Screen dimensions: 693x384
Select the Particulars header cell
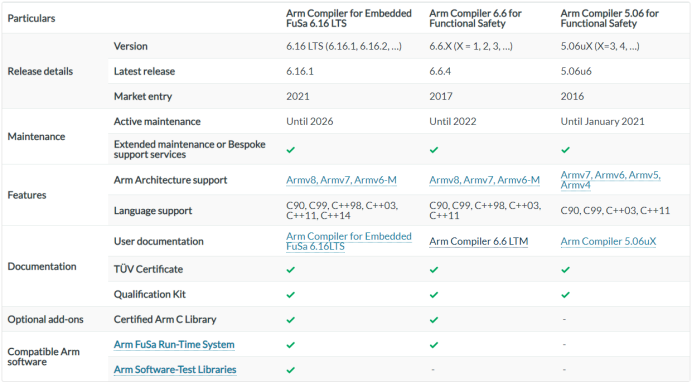coord(31,18)
